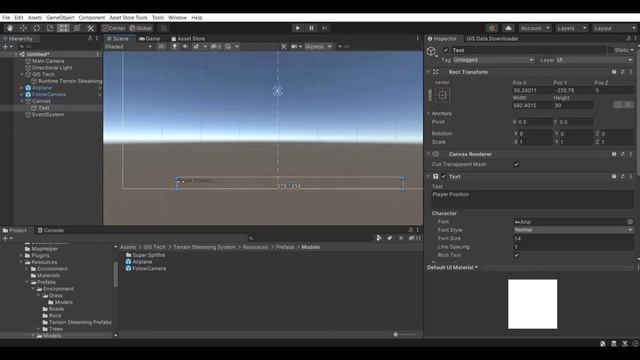Click the anchor preset box

tap(442, 96)
